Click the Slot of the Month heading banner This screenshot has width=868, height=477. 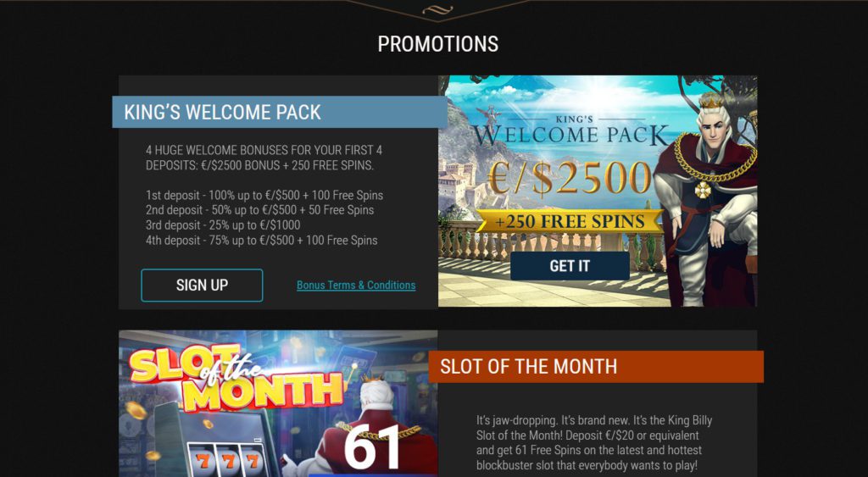(x=596, y=366)
